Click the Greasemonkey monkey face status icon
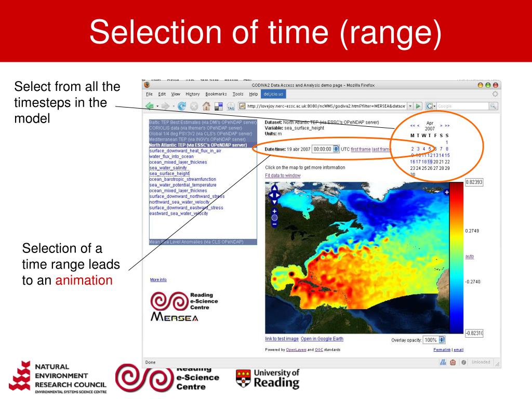Viewport: 532px width, 399px height. (453, 362)
